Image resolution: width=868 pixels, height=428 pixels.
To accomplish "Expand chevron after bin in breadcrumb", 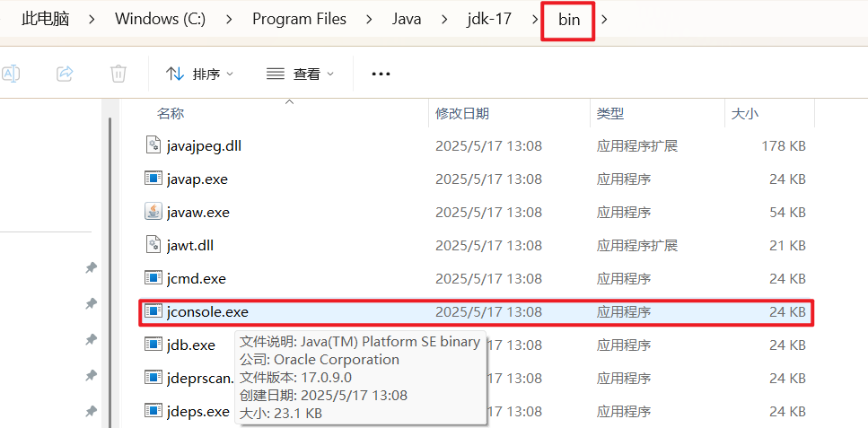I will click(604, 20).
